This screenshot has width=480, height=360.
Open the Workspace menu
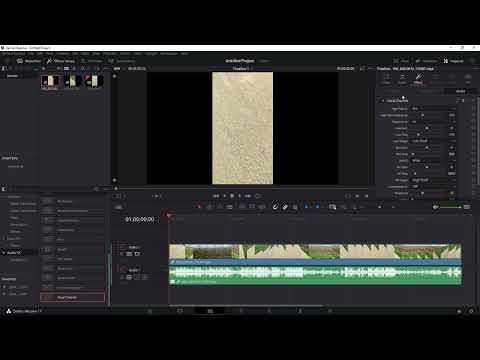[x=169, y=53]
